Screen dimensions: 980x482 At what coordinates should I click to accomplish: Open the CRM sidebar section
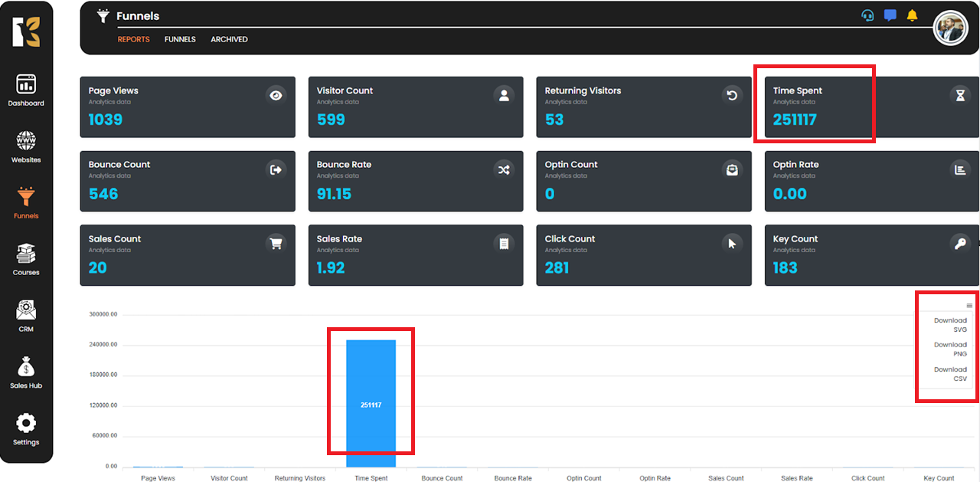click(26, 315)
